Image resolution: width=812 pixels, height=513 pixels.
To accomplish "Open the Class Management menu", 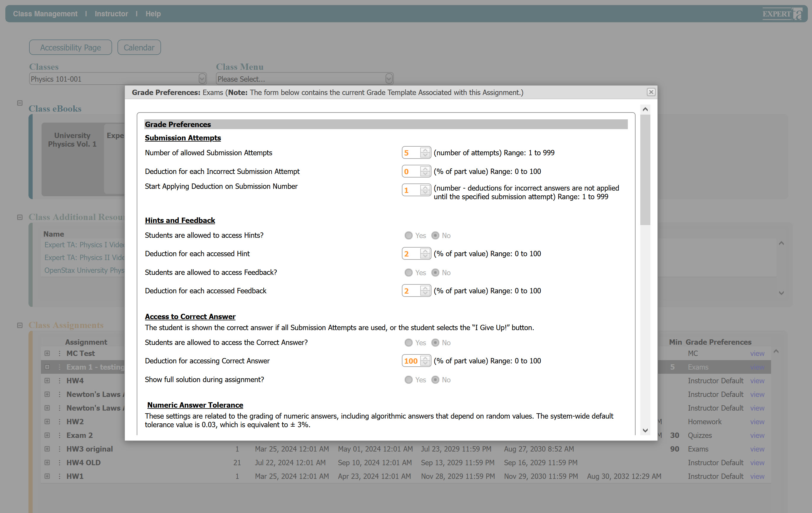I will (x=45, y=14).
